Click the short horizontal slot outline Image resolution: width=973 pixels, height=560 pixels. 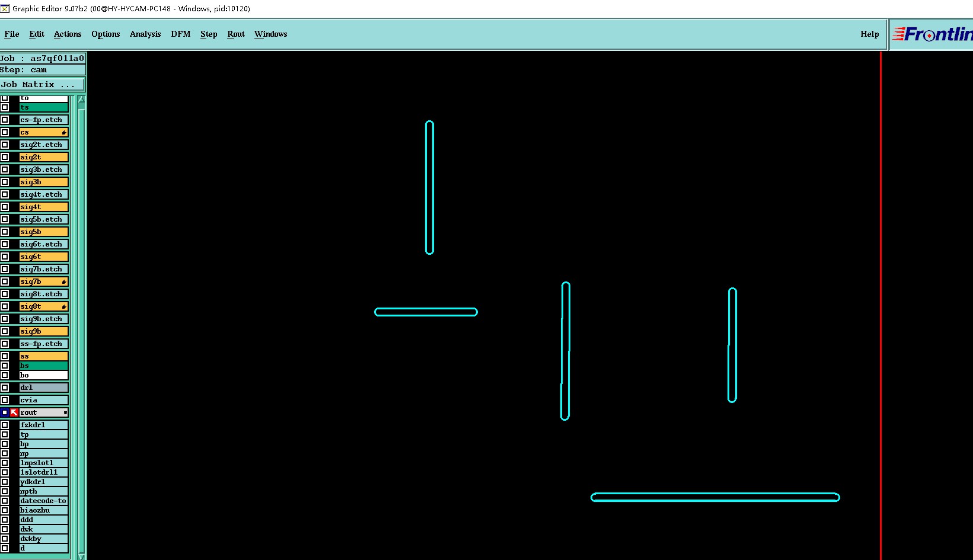click(426, 312)
